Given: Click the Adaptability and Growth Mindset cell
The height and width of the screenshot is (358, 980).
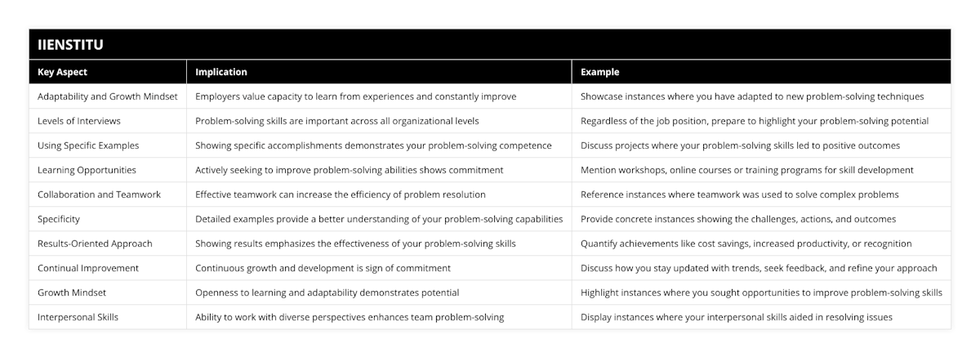Looking at the screenshot, I should pos(108,96).
